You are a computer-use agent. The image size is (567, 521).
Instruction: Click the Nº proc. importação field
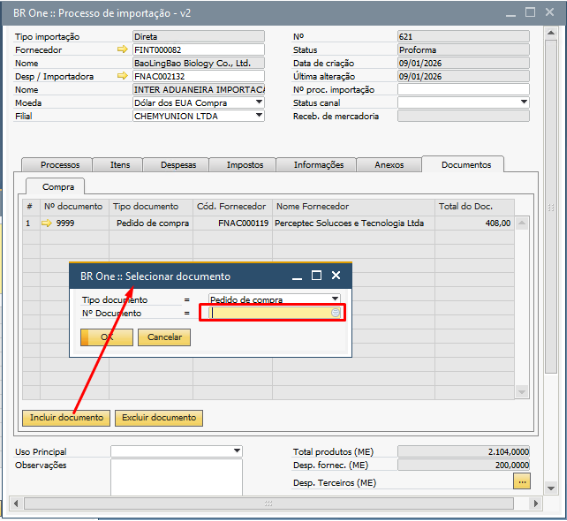click(x=463, y=89)
